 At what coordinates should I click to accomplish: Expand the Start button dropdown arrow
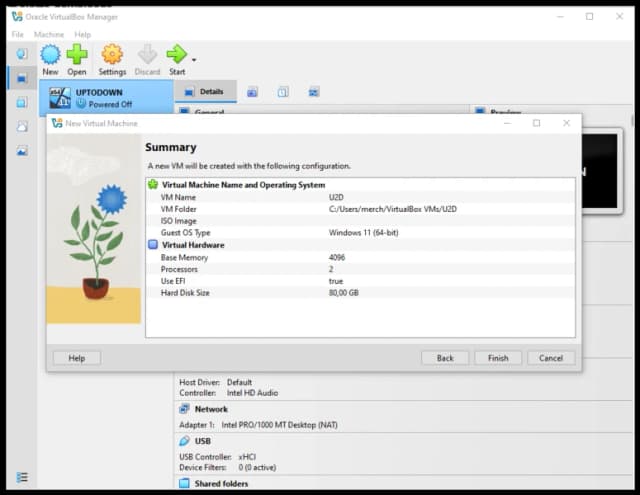pos(194,60)
